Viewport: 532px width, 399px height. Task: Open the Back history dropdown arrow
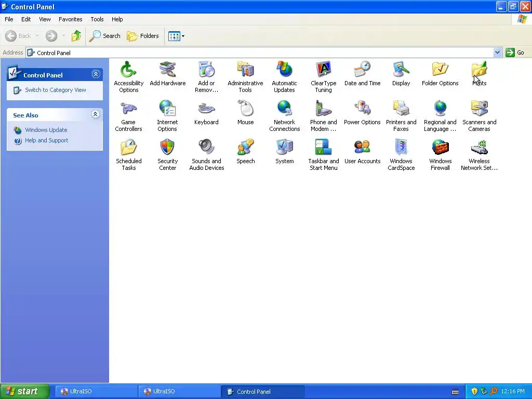point(37,36)
